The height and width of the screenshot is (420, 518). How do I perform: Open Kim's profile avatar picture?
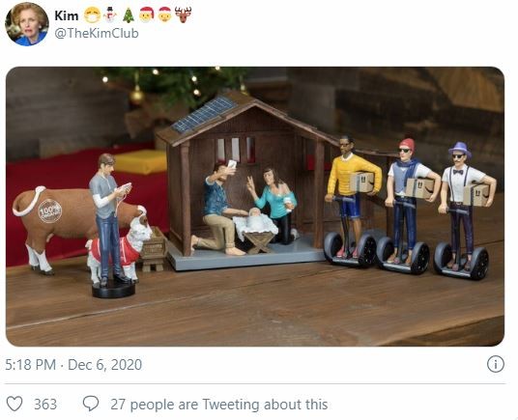[x=27, y=24]
